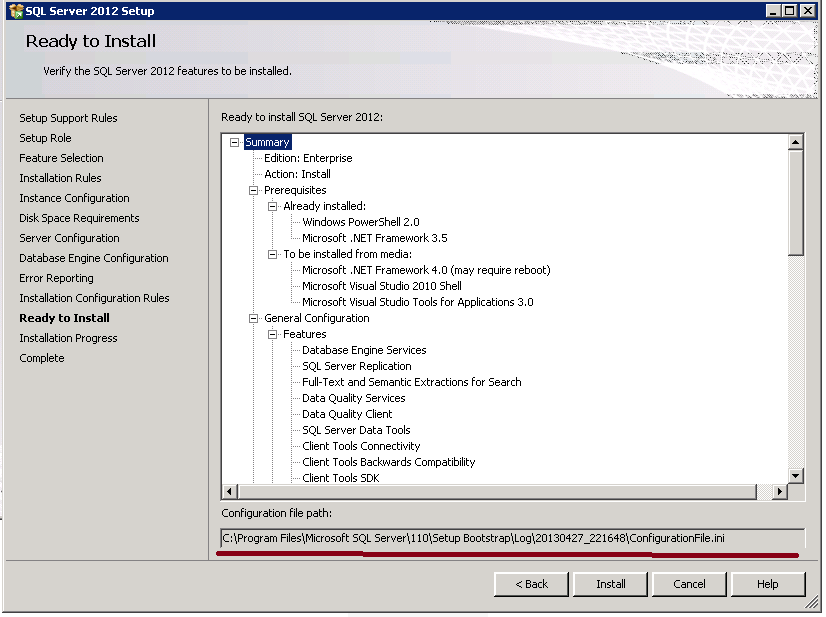Screen dimensions: 826x617
Task: Select Microsoft .NET Framework 3.5 entry
Action: [x=375, y=238]
